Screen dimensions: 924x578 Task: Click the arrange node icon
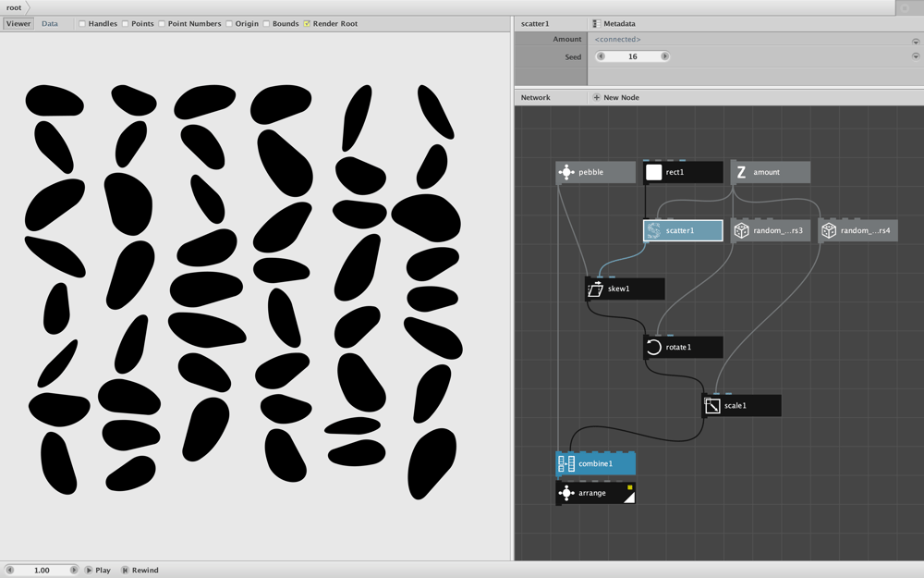pyautogui.click(x=566, y=493)
